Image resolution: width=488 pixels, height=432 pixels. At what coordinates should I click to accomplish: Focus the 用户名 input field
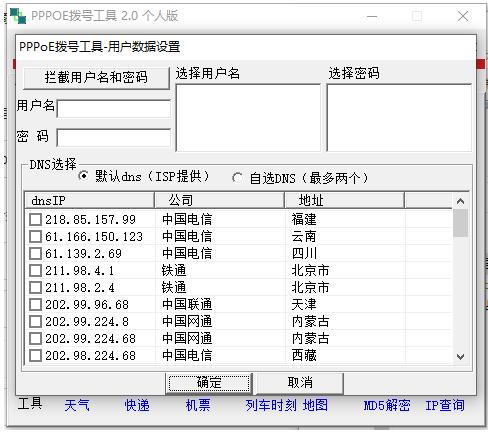pos(114,109)
